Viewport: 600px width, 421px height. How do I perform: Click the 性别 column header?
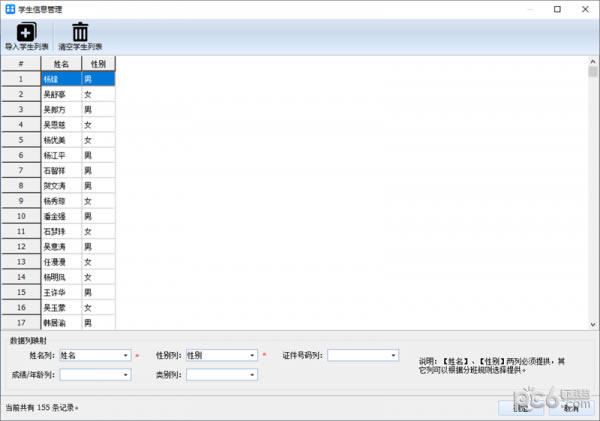97,63
